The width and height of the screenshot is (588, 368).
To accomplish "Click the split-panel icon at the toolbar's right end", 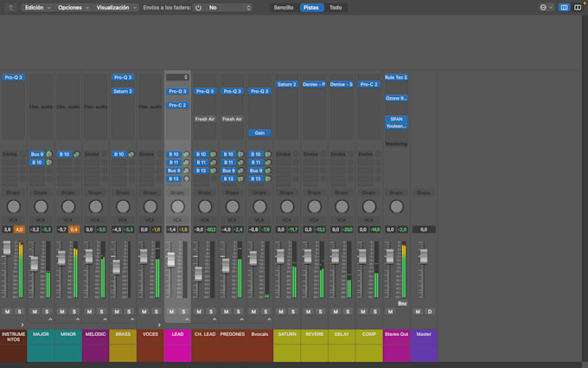I will (578, 8).
